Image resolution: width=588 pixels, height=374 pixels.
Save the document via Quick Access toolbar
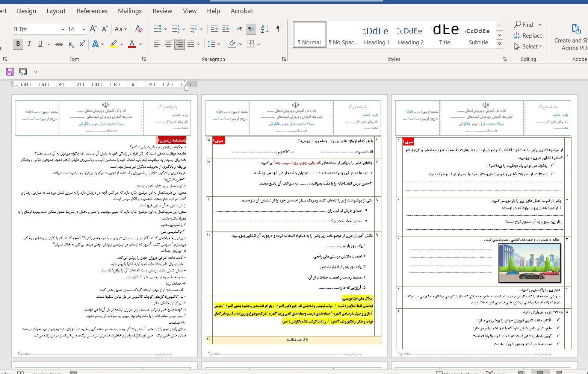10,71
